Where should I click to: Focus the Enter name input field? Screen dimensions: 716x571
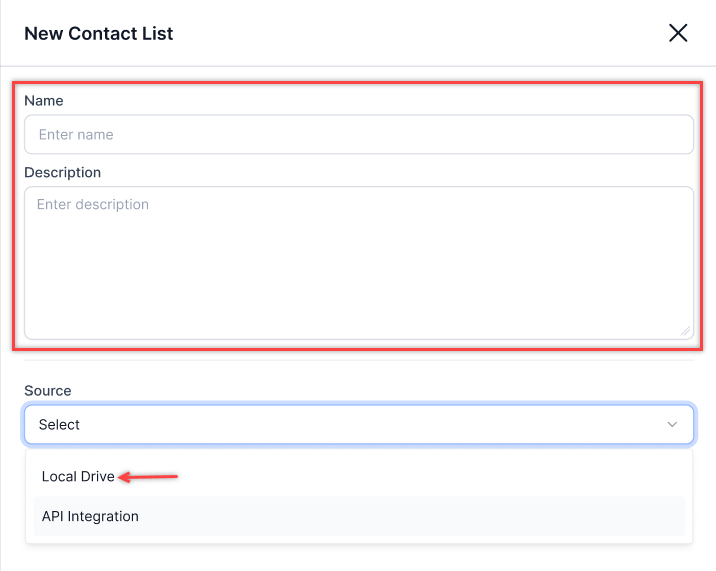click(359, 134)
